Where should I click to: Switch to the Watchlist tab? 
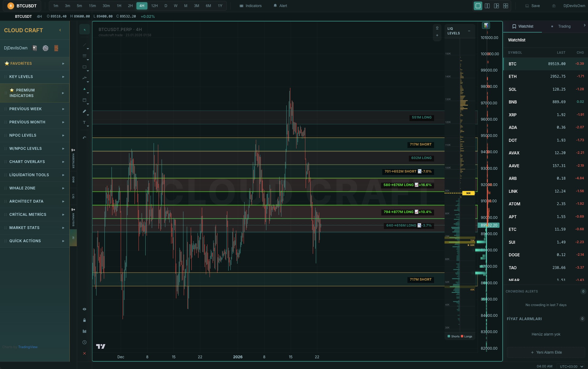(523, 26)
